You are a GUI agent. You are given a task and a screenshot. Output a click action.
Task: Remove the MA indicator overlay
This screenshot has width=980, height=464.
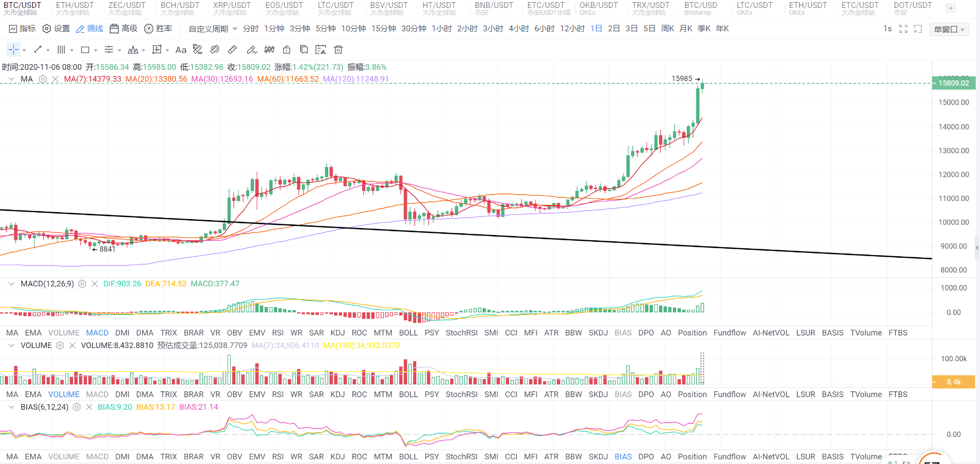55,79
